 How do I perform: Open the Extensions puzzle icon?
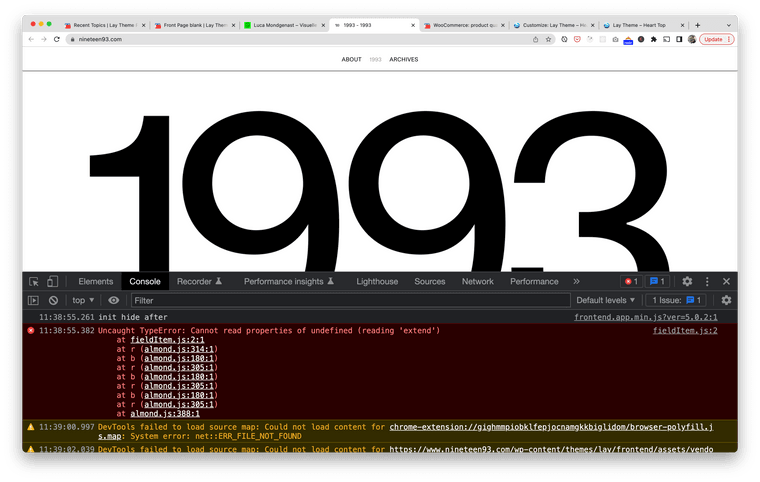coord(653,39)
